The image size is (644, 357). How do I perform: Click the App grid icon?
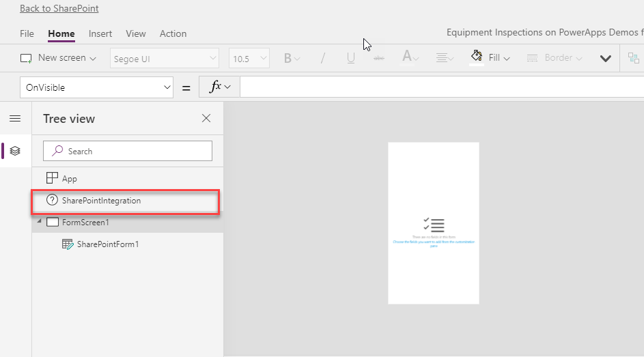pos(52,178)
